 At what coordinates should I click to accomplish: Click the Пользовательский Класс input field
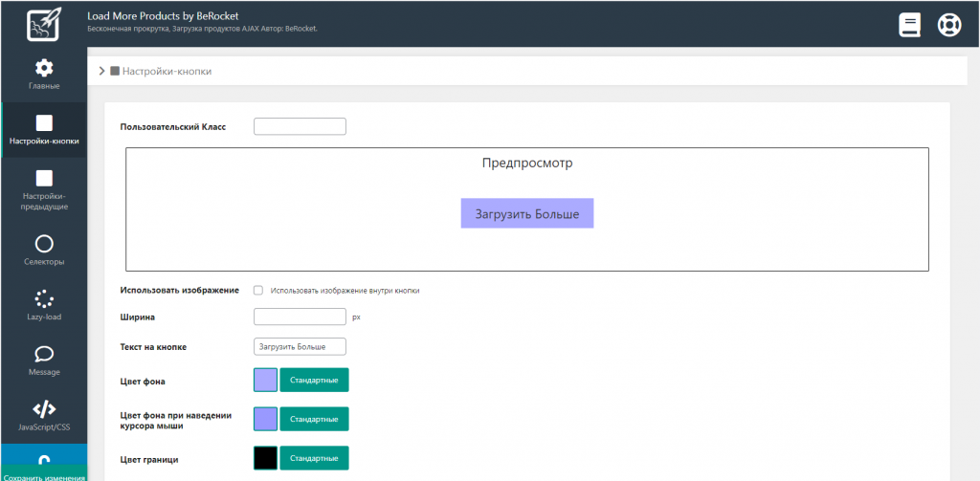(300, 127)
